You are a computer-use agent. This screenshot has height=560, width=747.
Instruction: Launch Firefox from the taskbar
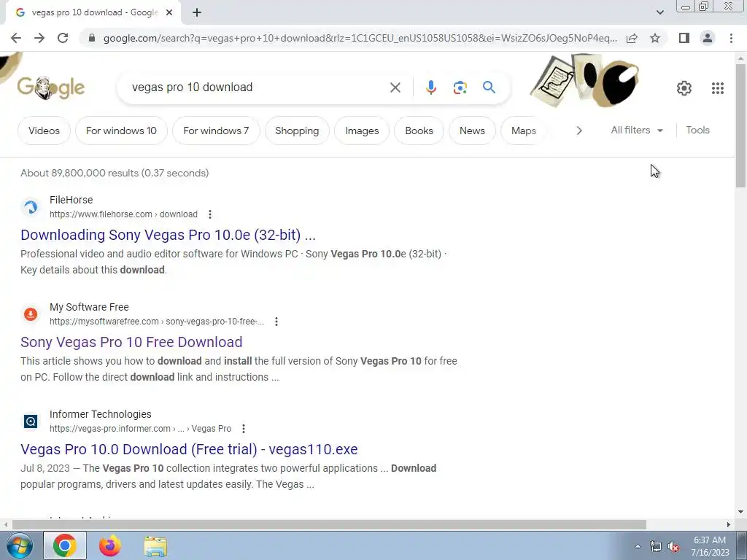coord(110,545)
